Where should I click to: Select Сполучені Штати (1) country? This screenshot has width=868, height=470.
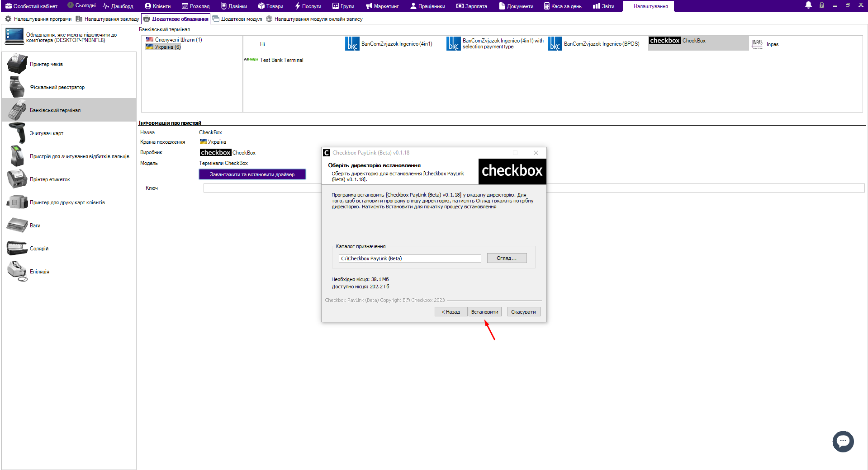pos(174,40)
